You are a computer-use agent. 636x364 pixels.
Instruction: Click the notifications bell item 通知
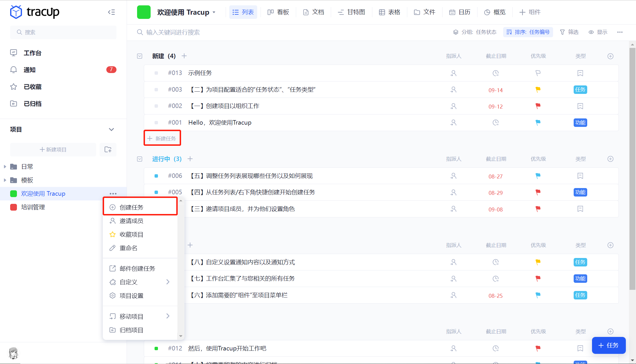tap(29, 70)
